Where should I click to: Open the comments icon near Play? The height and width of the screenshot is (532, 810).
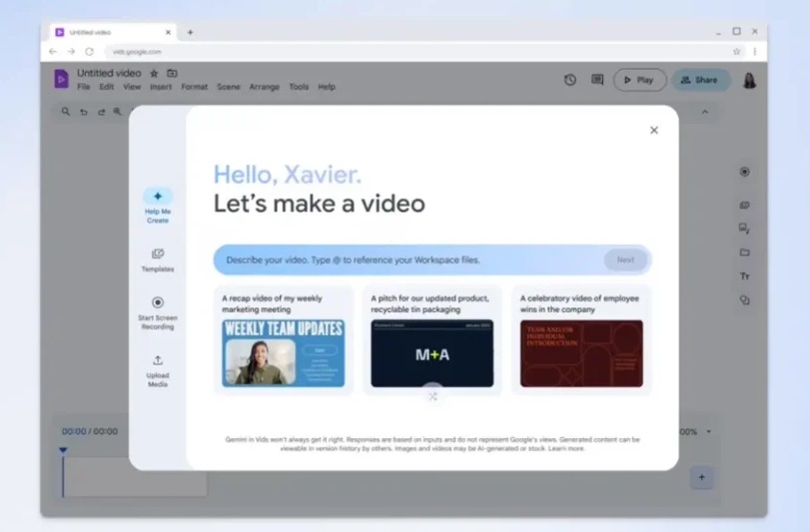point(597,80)
